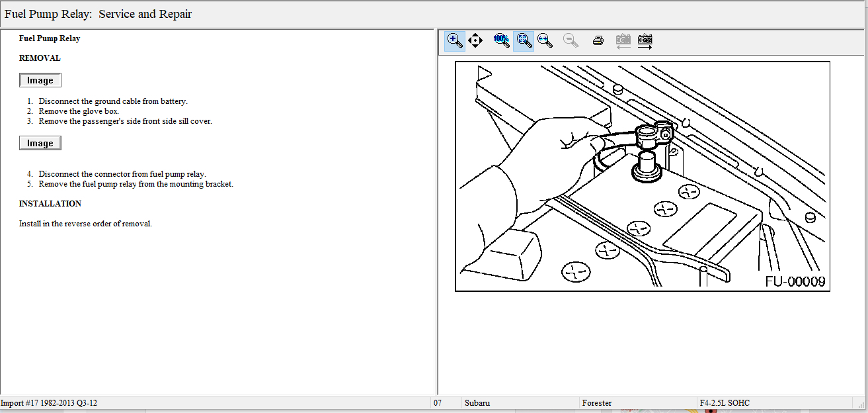
Task: Set image zoom to 100%
Action: tap(502, 40)
